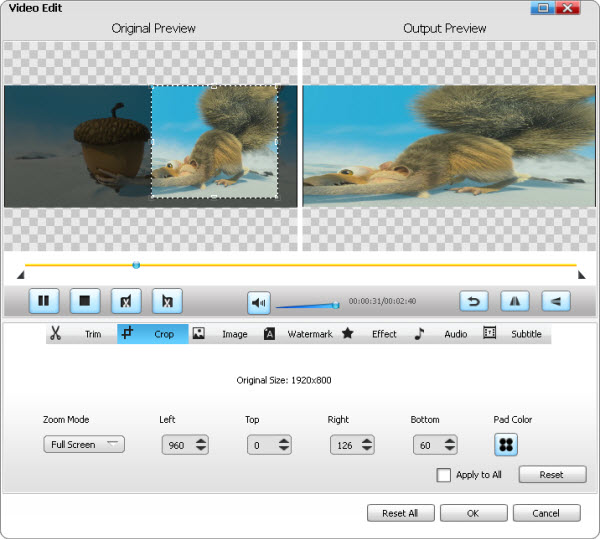Image resolution: width=600 pixels, height=539 pixels.
Task: Click the crop box right-middle handle
Action: (x=277, y=142)
